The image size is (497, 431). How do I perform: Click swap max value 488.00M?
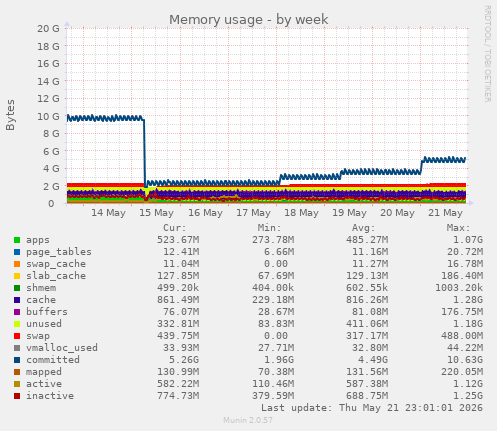point(462,336)
